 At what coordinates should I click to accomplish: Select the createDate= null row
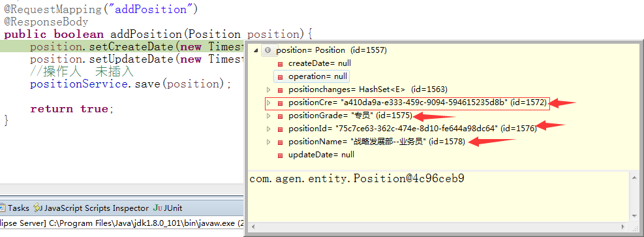coord(320,64)
